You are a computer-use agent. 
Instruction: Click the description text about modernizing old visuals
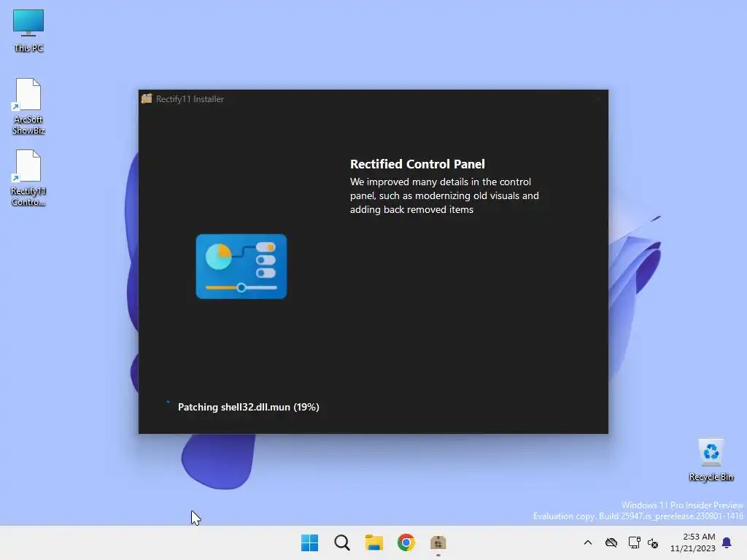tap(444, 195)
